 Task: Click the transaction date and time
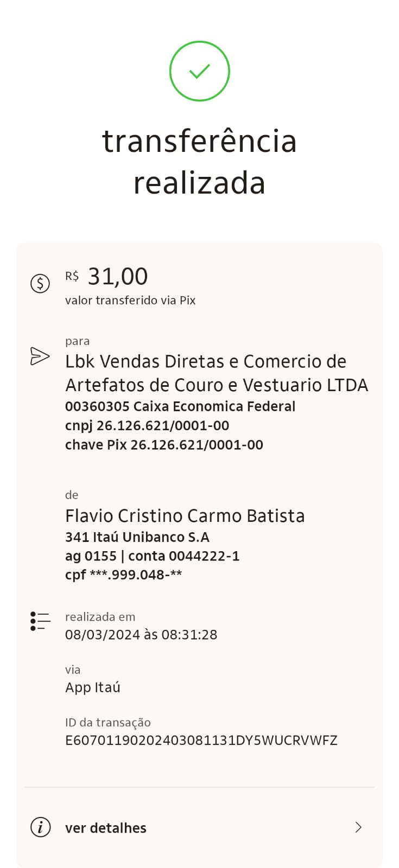tap(141, 635)
